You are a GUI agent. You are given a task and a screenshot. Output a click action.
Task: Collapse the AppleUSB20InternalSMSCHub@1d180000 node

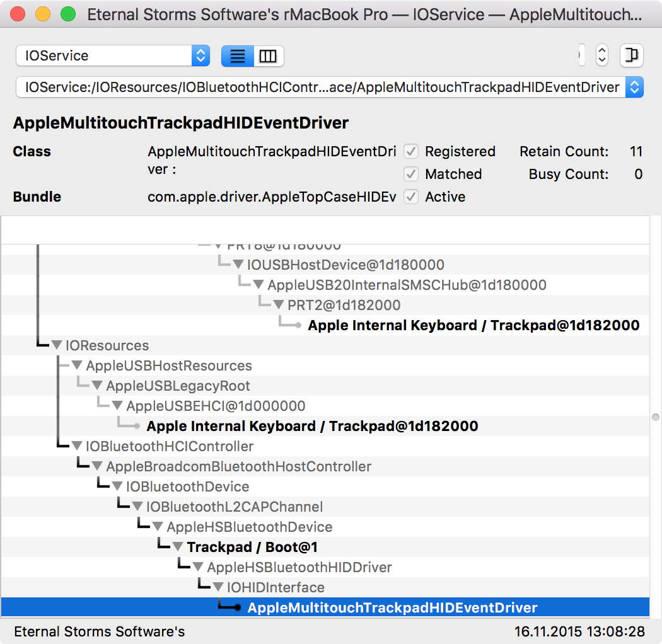tap(258, 285)
